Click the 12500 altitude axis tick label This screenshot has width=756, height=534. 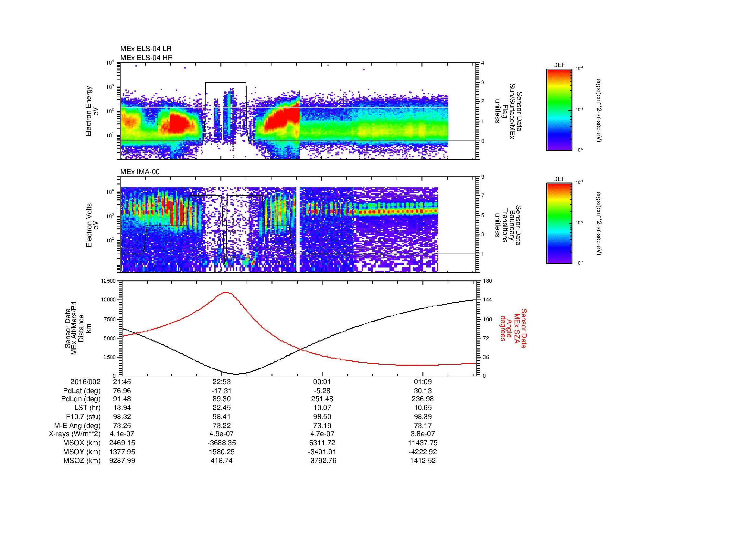coord(109,281)
